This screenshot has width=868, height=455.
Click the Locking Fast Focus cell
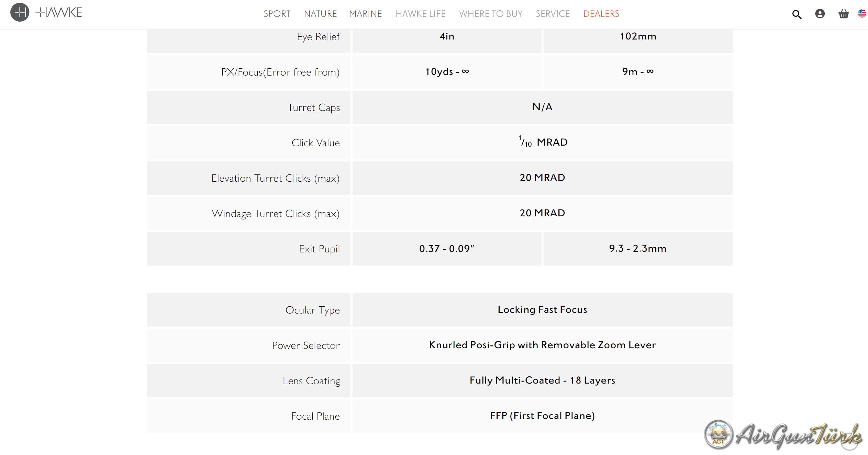coord(542,309)
